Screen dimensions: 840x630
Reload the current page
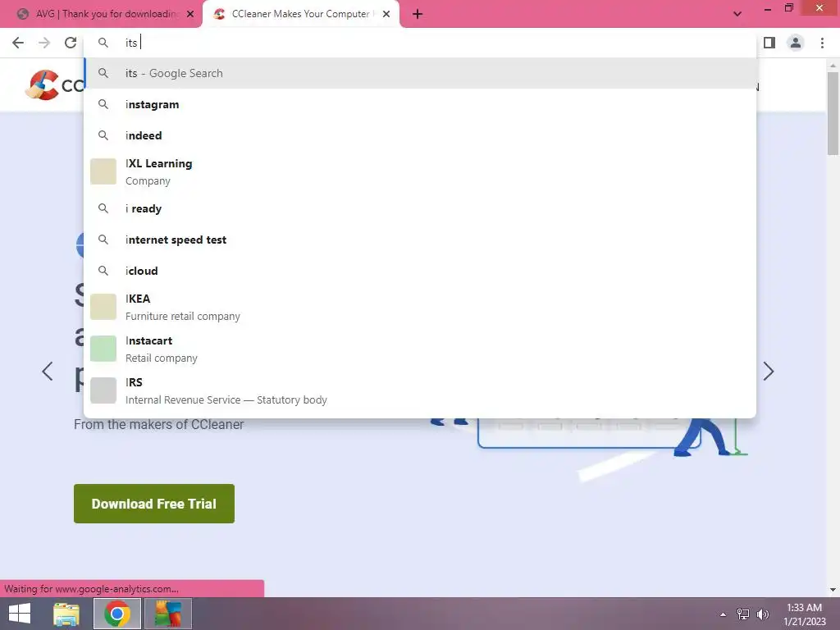coord(71,43)
